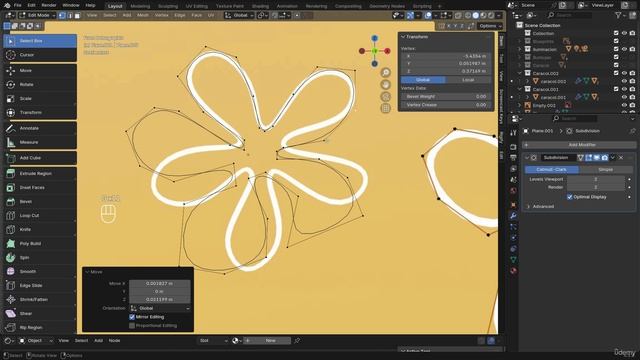The width and height of the screenshot is (640, 360).
Task: Select the Rotate tool
Action: coord(40,84)
